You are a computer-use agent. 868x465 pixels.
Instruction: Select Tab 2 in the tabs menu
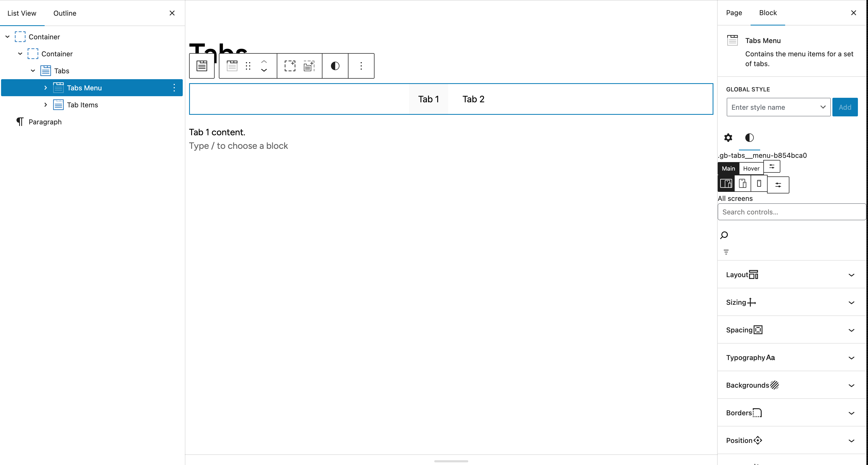click(473, 99)
